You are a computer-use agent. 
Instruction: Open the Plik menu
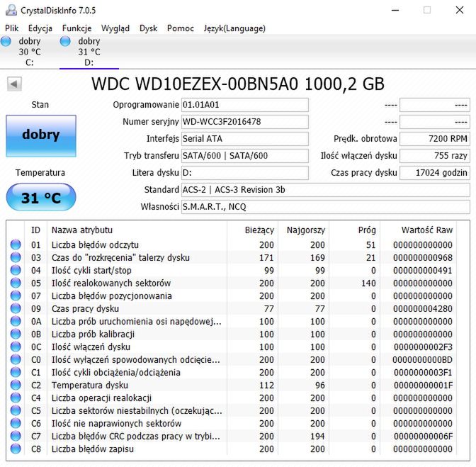[11, 28]
